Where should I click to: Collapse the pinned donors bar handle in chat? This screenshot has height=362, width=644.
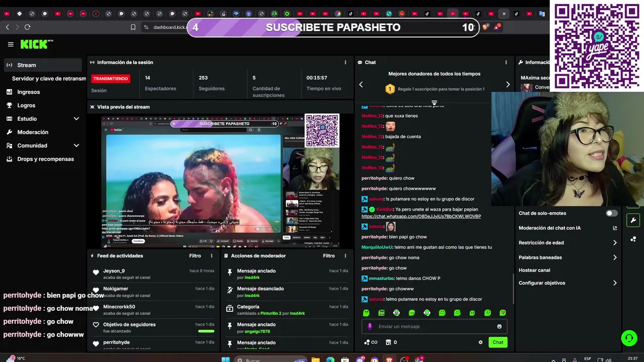[x=434, y=103]
